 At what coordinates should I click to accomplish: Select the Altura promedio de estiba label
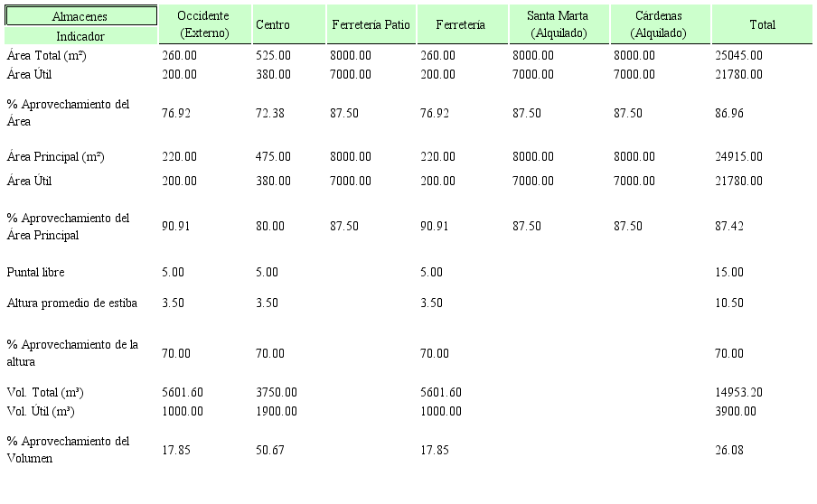click(72, 303)
